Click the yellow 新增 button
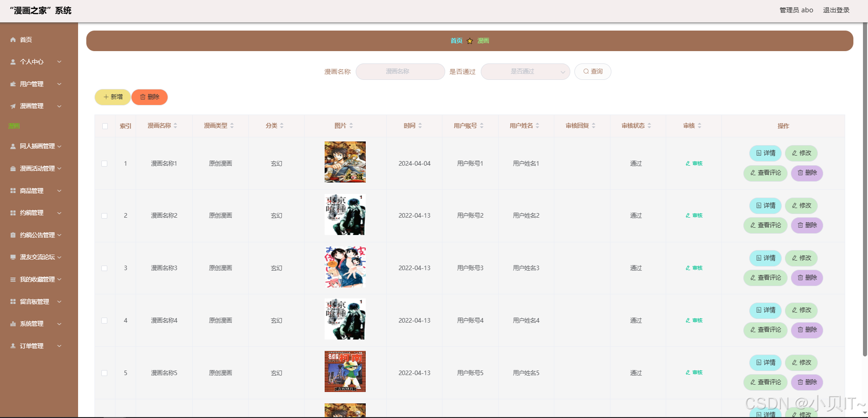 [x=113, y=97]
